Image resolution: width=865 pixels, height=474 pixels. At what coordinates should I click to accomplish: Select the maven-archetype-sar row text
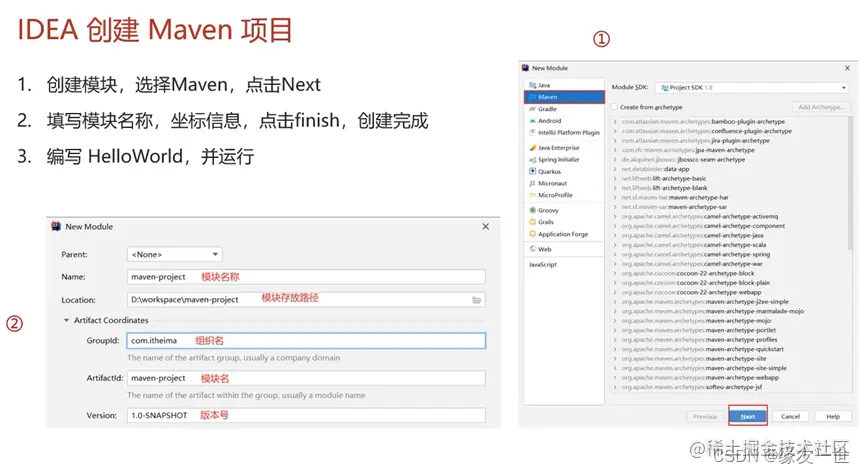pyautogui.click(x=674, y=207)
